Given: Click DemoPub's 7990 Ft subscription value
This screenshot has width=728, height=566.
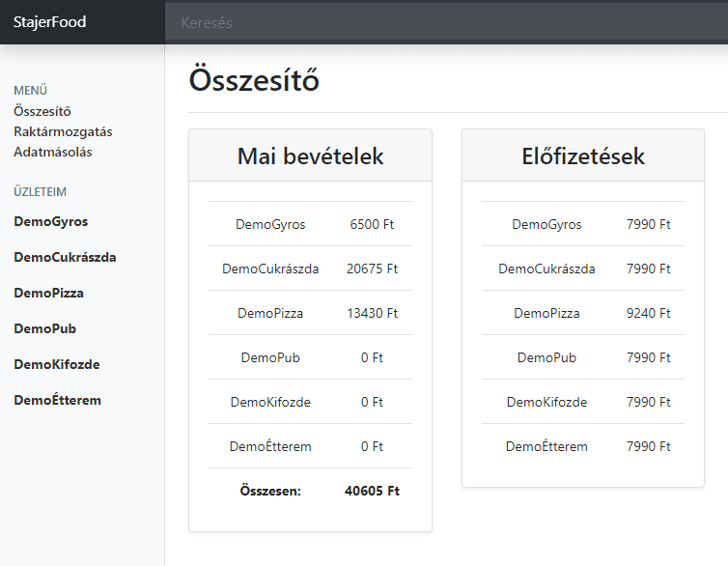Looking at the screenshot, I should (x=648, y=357).
